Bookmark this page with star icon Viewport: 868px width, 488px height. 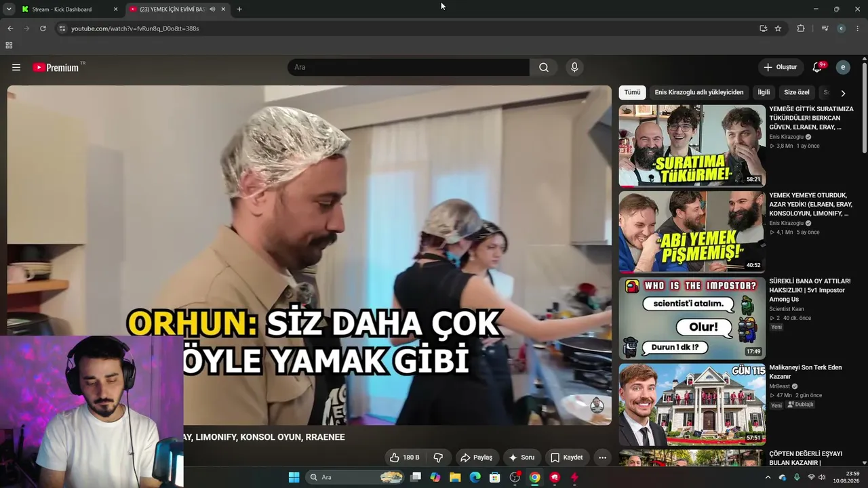pos(778,28)
